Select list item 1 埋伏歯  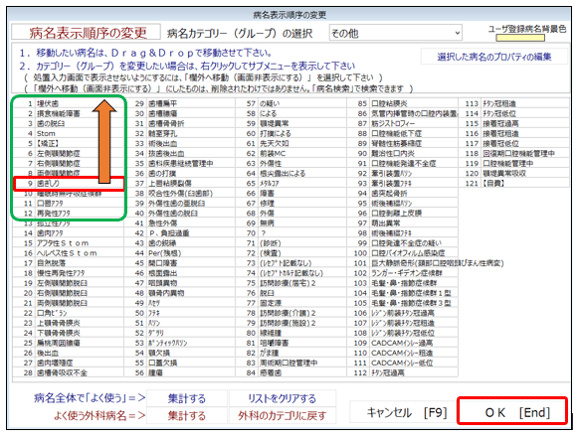coord(68,104)
